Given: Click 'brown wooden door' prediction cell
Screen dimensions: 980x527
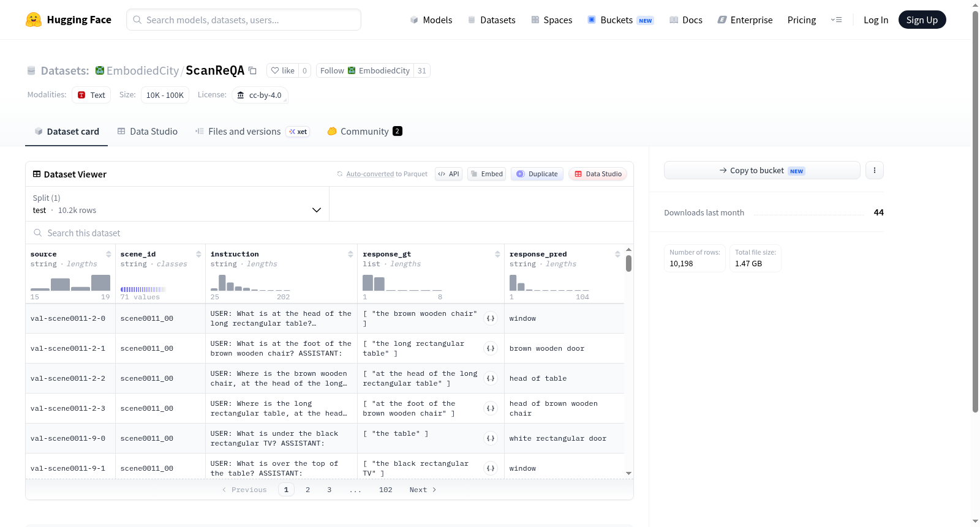Looking at the screenshot, I should pyautogui.click(x=564, y=348).
